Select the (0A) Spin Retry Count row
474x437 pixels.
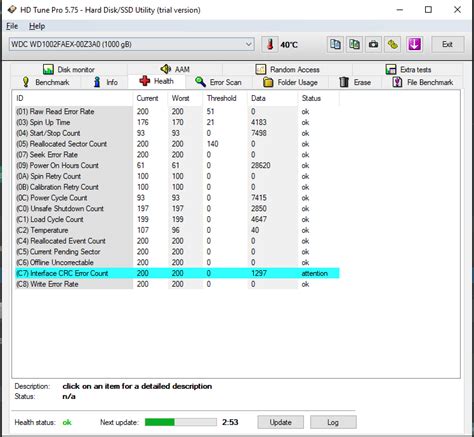(x=177, y=176)
